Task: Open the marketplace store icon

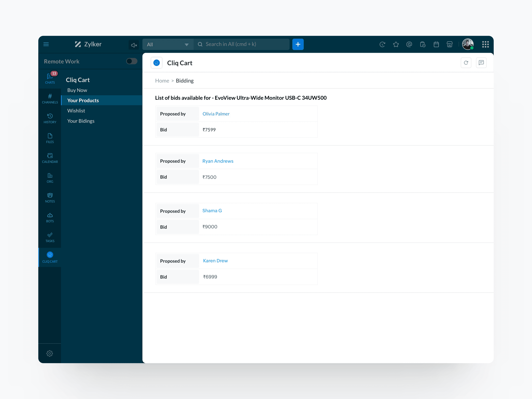Action: (449, 44)
